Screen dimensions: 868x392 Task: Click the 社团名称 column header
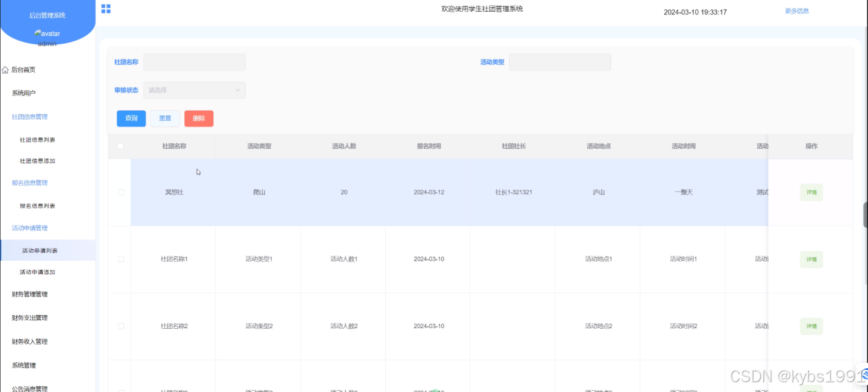point(174,146)
